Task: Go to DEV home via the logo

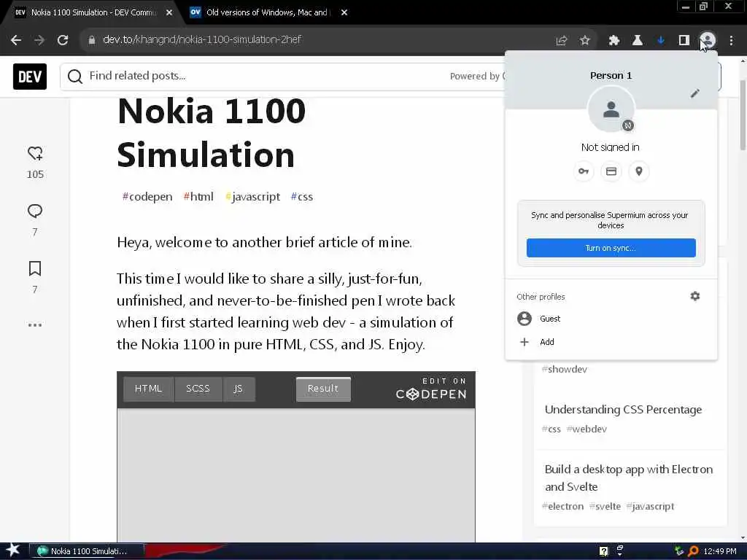Action: [x=29, y=76]
